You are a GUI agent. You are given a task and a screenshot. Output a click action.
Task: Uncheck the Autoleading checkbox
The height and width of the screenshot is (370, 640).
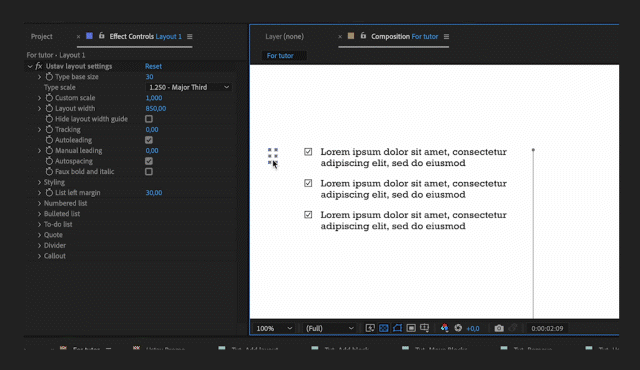(149, 140)
